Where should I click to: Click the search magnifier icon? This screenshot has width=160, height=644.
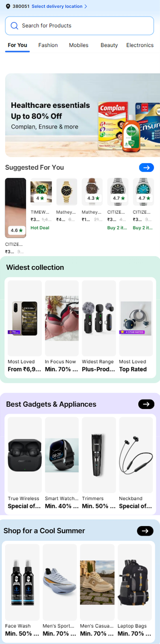point(14,26)
